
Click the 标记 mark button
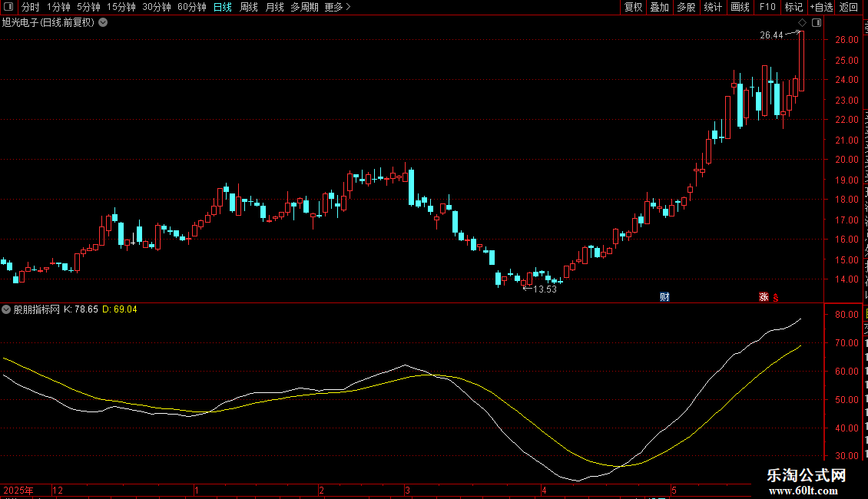pos(793,7)
